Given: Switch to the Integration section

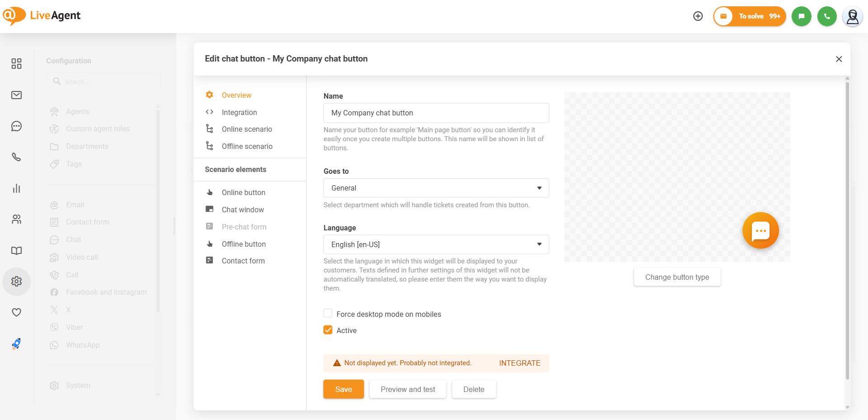Looking at the screenshot, I should point(239,112).
